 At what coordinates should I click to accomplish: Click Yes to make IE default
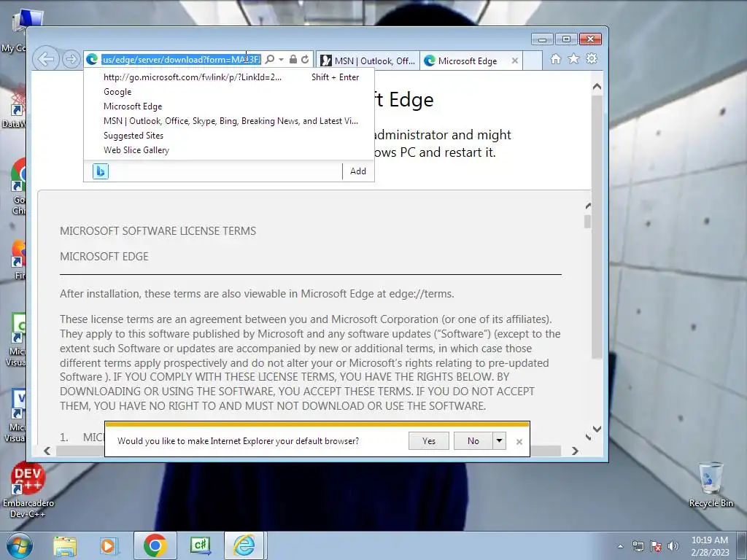[429, 441]
